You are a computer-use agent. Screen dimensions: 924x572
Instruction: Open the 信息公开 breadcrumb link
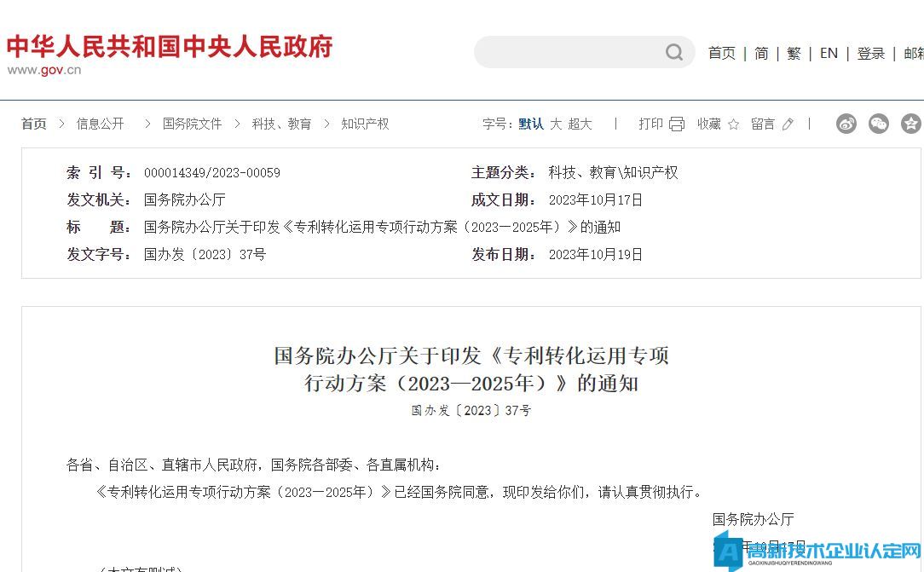click(x=101, y=124)
